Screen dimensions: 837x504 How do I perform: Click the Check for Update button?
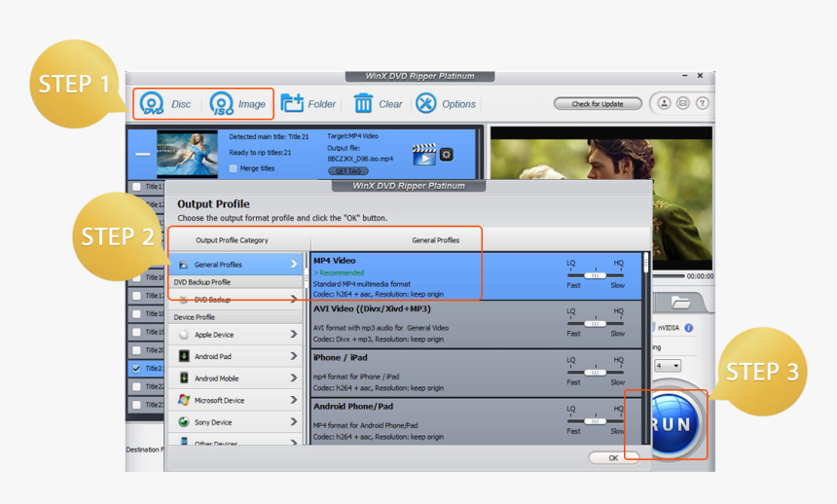pyautogui.click(x=598, y=103)
